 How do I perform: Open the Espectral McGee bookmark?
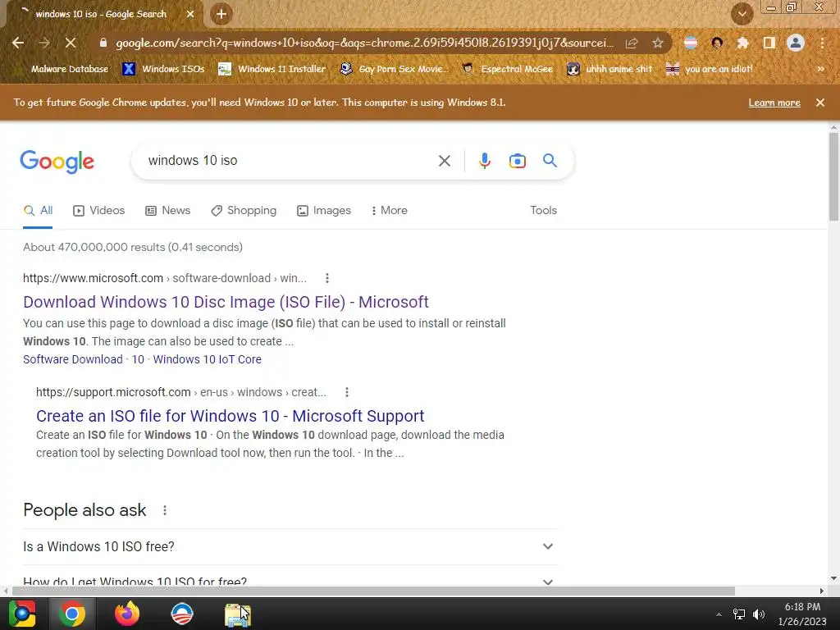tap(507, 69)
